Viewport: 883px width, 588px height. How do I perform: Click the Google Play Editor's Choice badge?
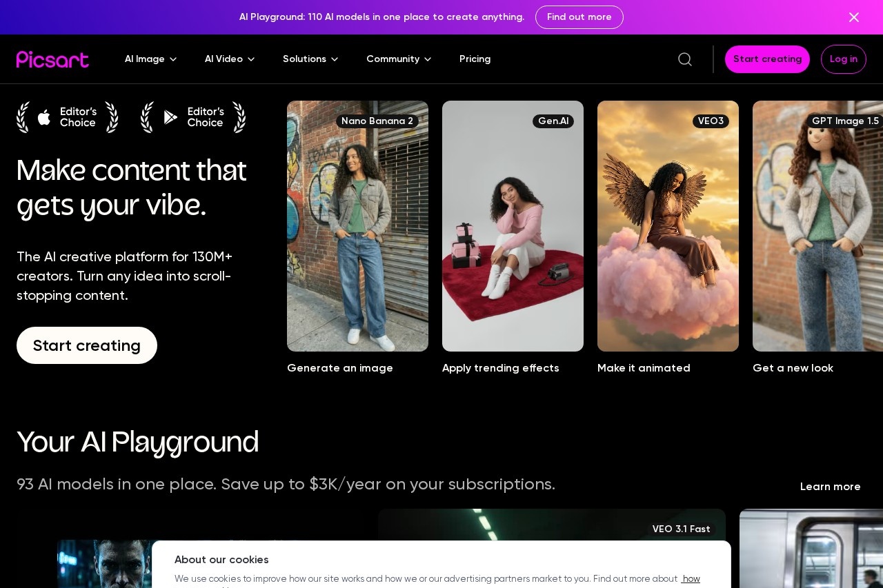tap(193, 117)
